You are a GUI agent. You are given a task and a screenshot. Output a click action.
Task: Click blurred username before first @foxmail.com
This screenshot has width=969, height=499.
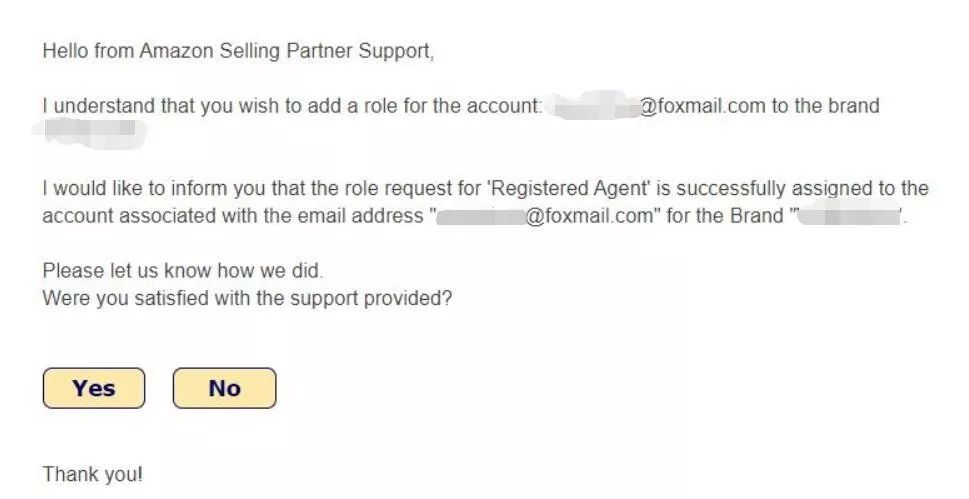point(596,106)
